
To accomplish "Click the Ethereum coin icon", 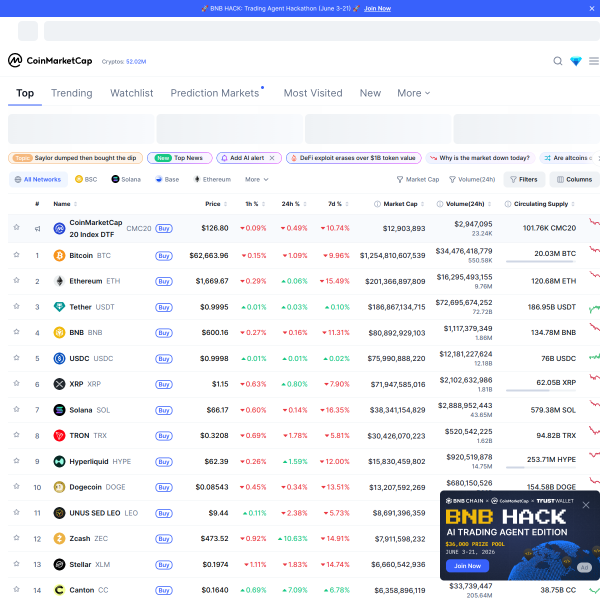I will [x=59, y=281].
